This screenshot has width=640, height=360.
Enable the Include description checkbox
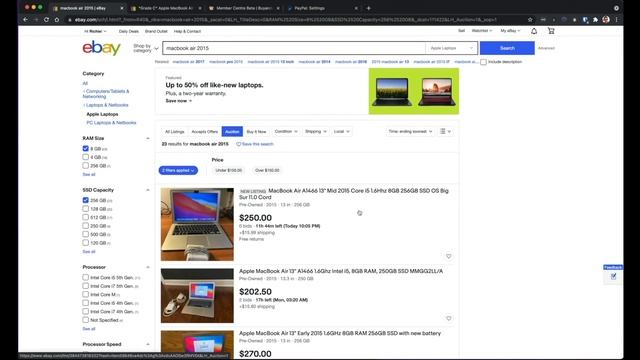click(483, 62)
